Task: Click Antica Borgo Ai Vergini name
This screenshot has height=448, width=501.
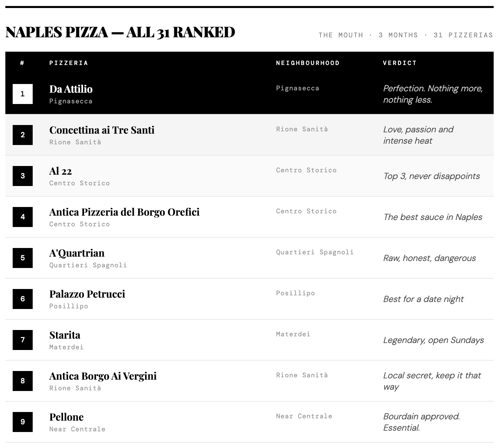Action: (x=103, y=376)
